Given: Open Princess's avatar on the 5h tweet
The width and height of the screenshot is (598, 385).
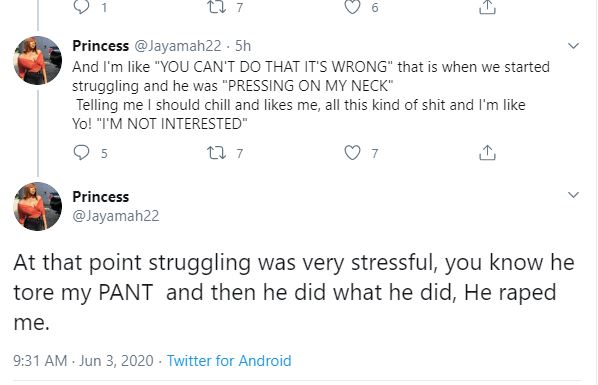Looking at the screenshot, I should (x=38, y=60).
